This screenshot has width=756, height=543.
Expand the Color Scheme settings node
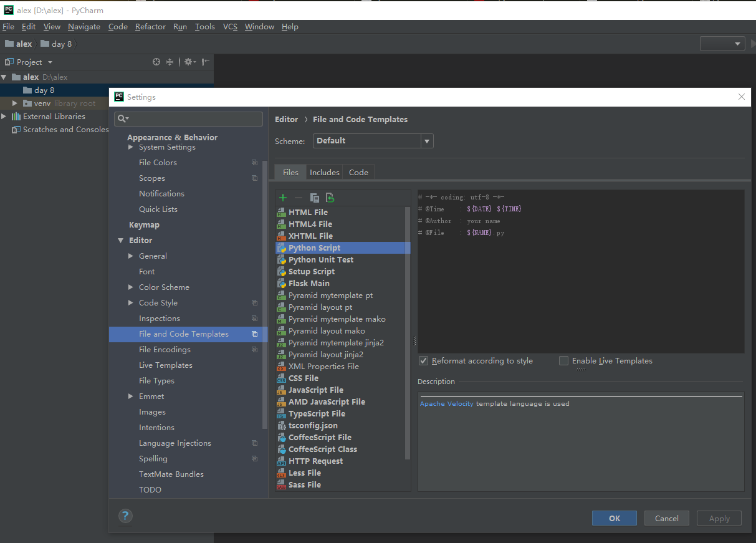(131, 287)
